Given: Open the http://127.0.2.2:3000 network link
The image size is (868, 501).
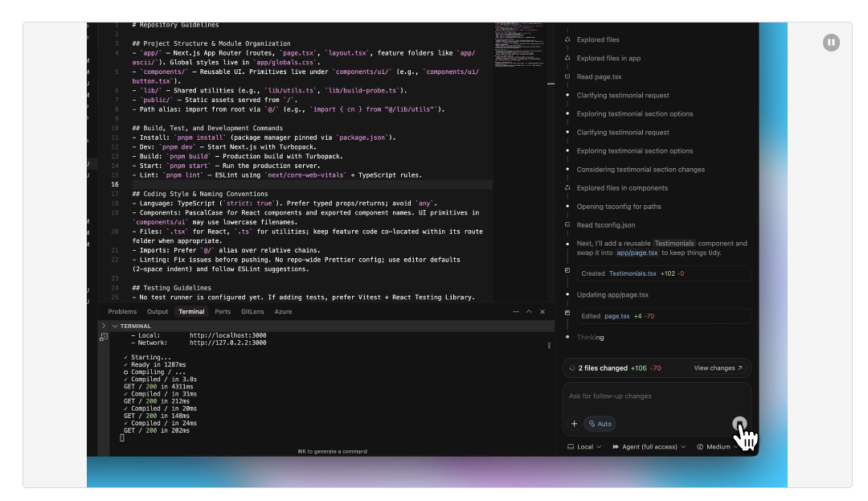Looking at the screenshot, I should (x=228, y=343).
